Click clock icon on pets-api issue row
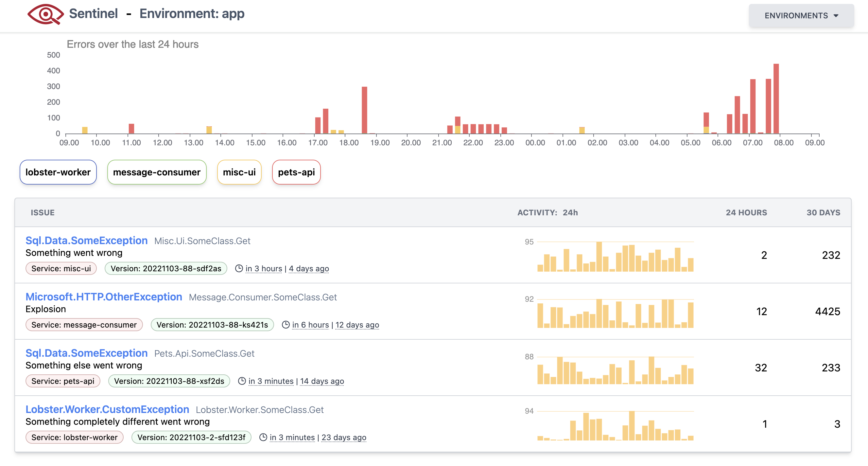Image resolution: width=868 pixels, height=466 pixels. point(242,381)
